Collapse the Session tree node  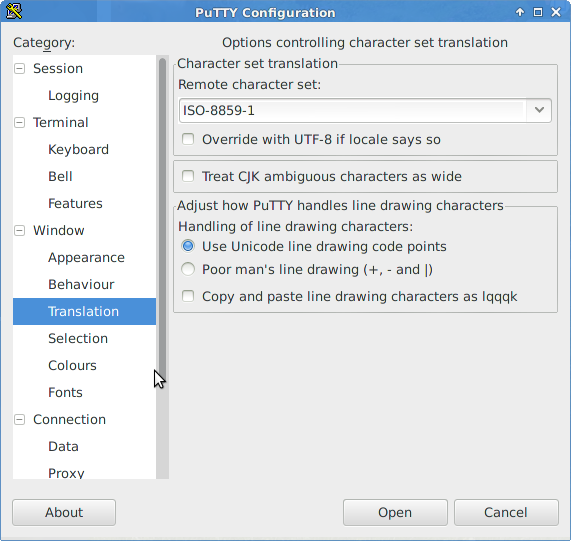point(19,68)
